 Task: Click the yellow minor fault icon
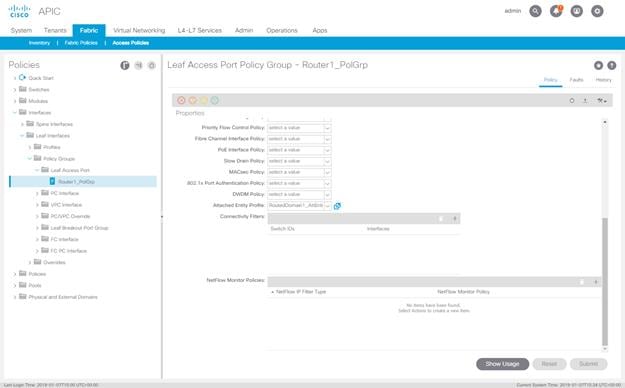[204, 100]
